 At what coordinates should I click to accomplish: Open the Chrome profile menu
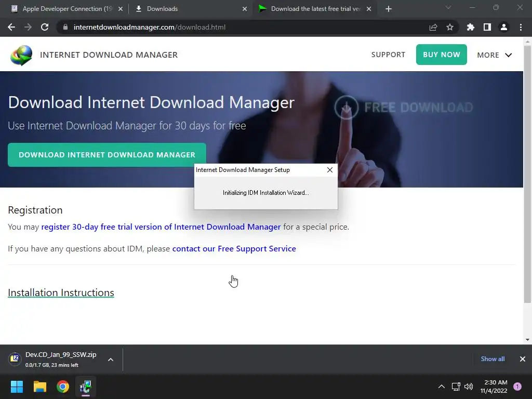click(x=504, y=27)
